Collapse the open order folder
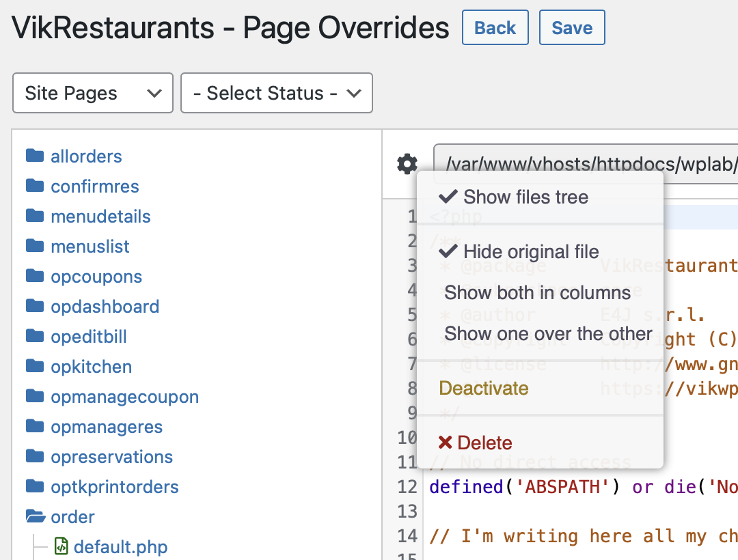This screenshot has width=738, height=560. 61,517
